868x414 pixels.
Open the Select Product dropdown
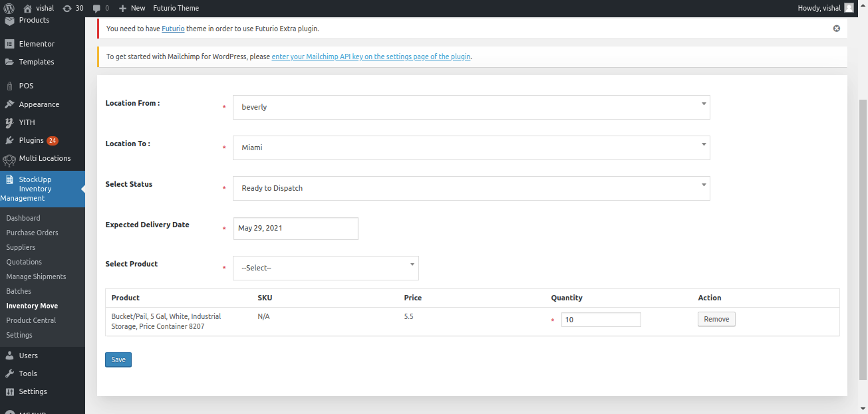pos(325,268)
